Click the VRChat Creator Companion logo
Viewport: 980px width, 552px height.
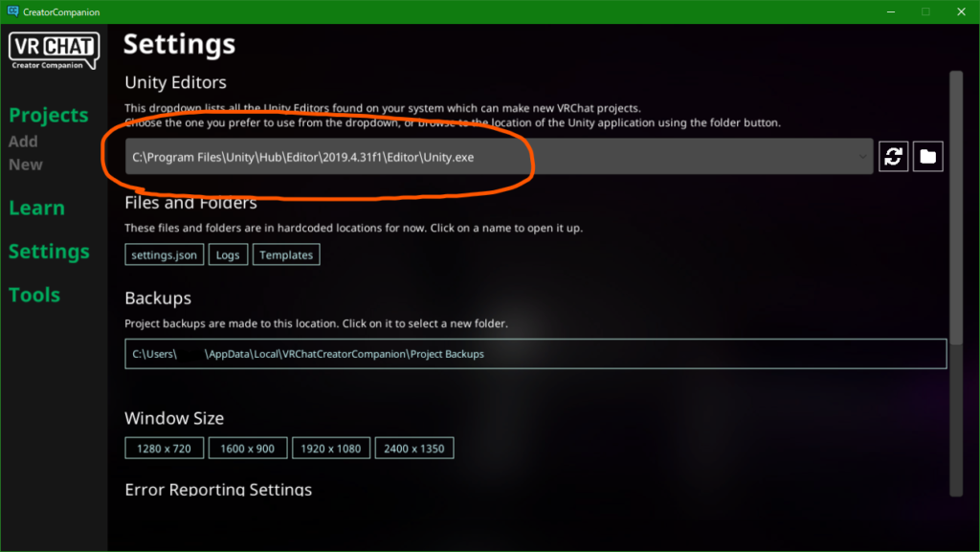click(54, 51)
